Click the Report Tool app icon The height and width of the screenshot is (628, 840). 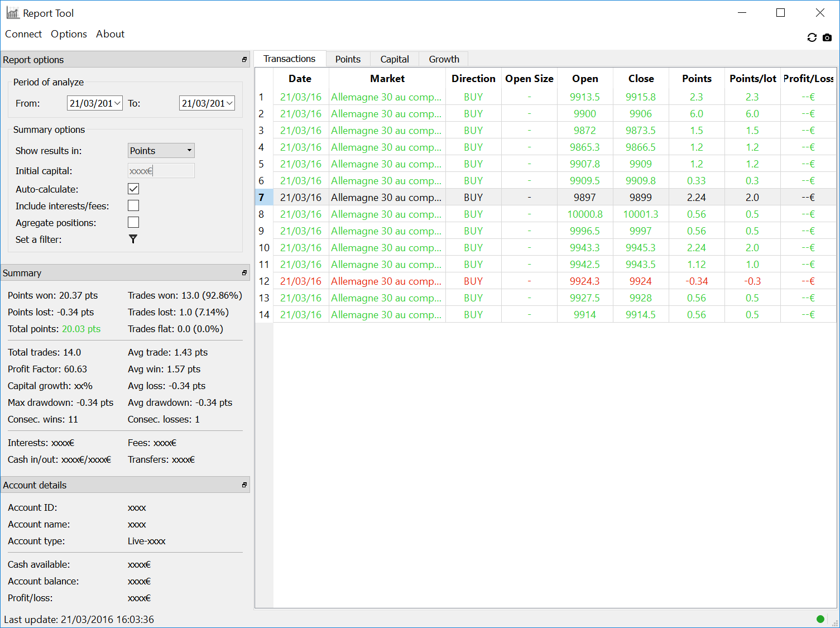(13, 13)
